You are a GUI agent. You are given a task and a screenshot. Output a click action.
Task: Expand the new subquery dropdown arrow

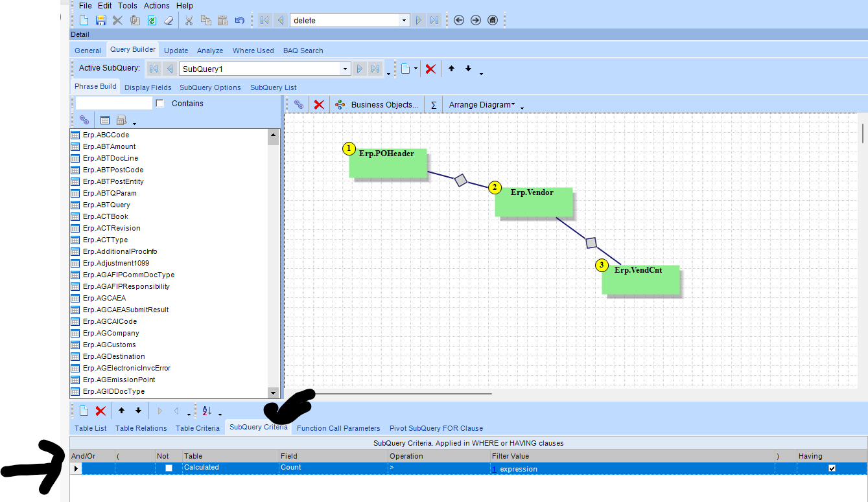click(x=416, y=69)
